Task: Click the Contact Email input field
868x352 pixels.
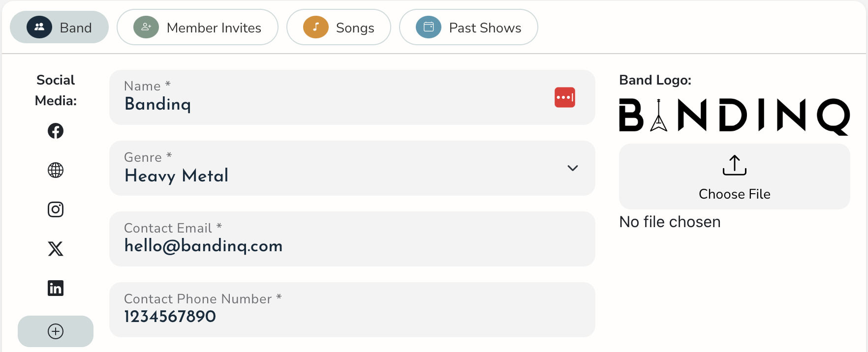Action: pos(352,239)
